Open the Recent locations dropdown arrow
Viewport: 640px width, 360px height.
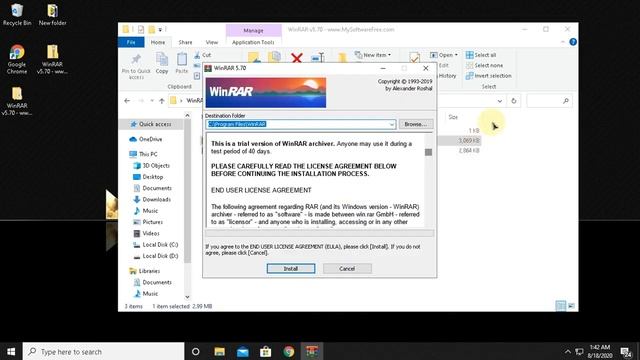(x=152, y=101)
